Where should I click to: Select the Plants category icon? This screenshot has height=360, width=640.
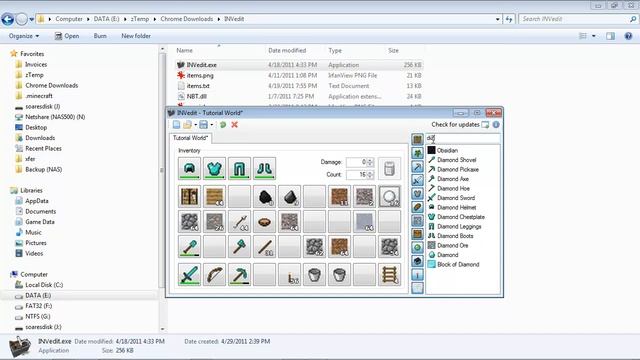tap(417, 153)
